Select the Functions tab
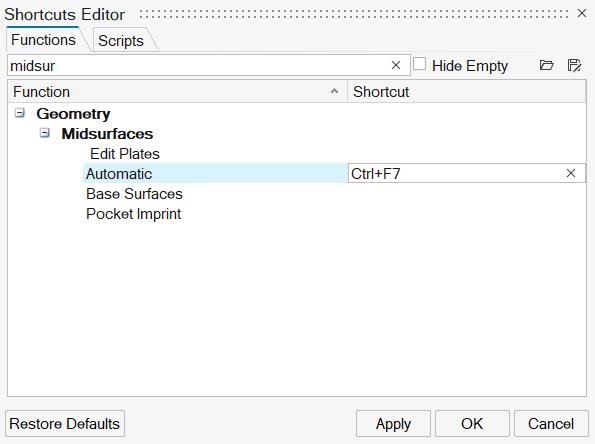595x444 pixels. (43, 39)
